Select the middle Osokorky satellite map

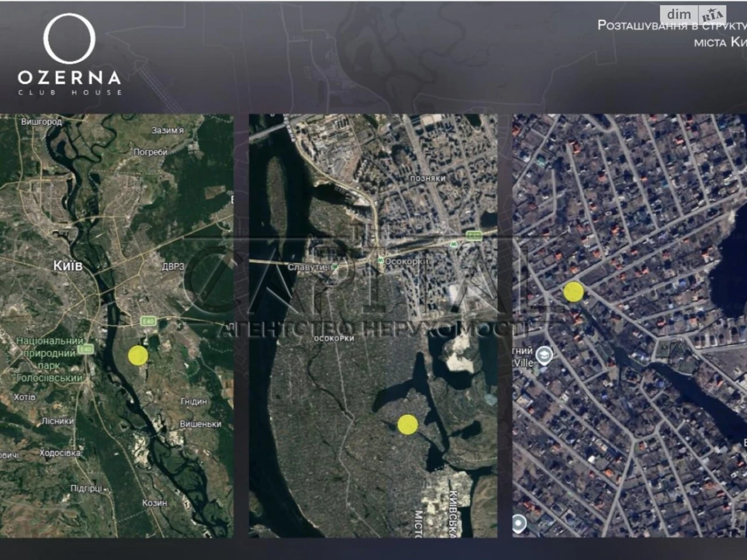(373, 325)
